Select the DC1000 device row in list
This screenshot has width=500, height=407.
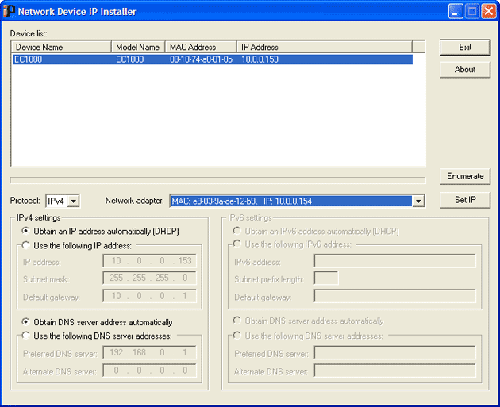(x=213, y=60)
